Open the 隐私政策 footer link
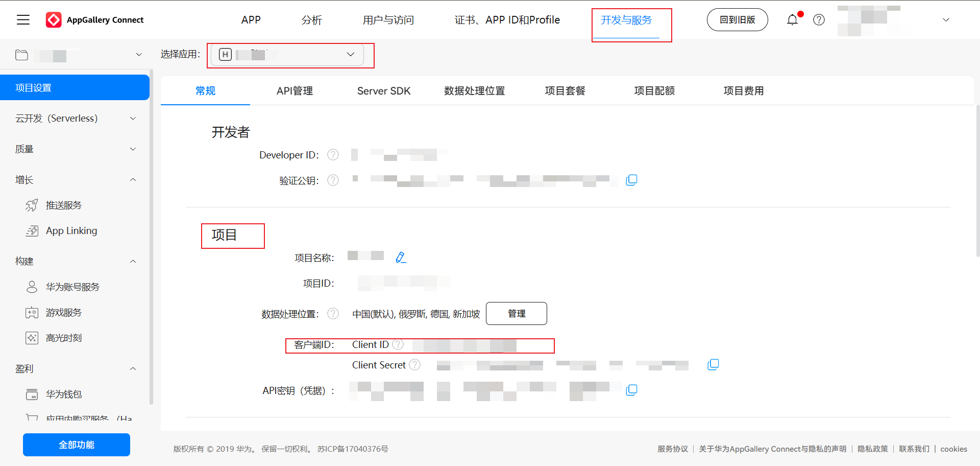980x466 pixels. pyautogui.click(x=873, y=449)
